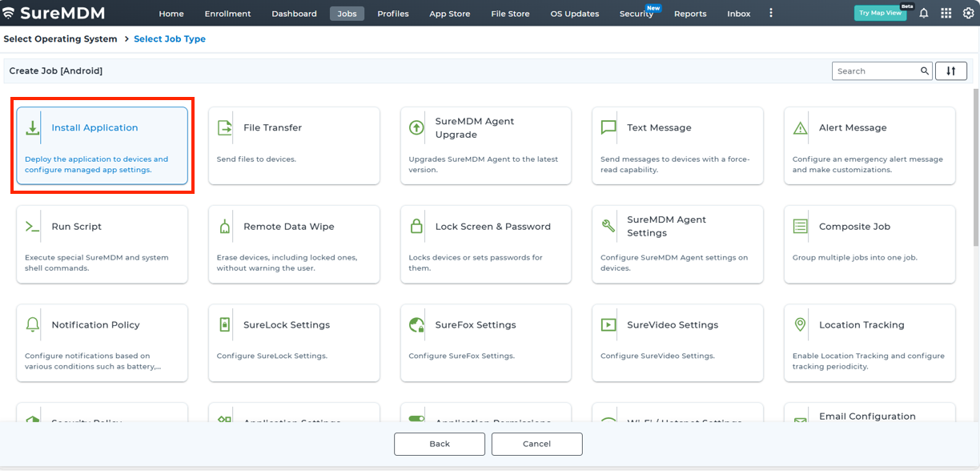Select the File Transfer job icon
The height and width of the screenshot is (471, 980).
(225, 128)
